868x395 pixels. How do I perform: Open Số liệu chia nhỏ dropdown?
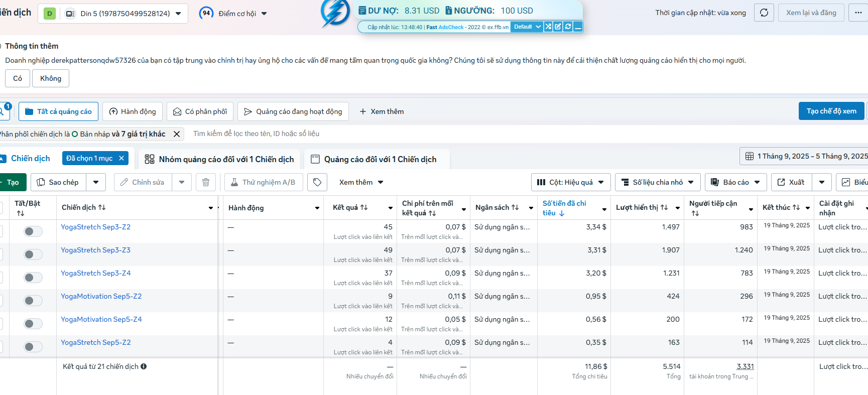click(658, 182)
